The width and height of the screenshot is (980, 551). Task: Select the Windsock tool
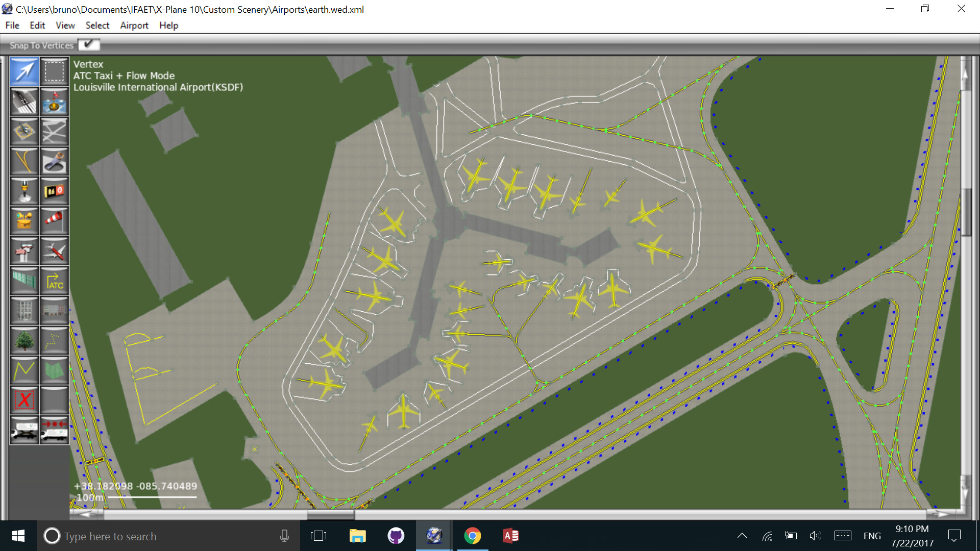[54, 220]
